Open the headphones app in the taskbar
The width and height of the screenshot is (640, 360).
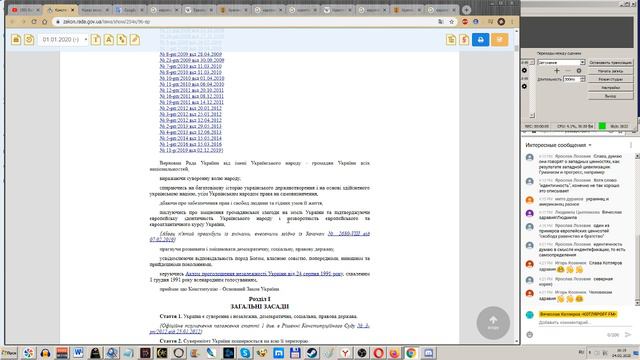pos(45,353)
